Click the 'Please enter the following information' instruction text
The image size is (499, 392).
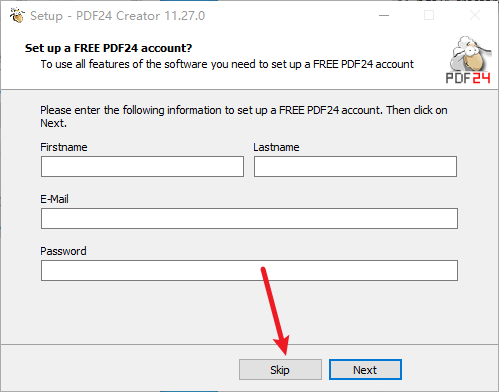pos(244,116)
